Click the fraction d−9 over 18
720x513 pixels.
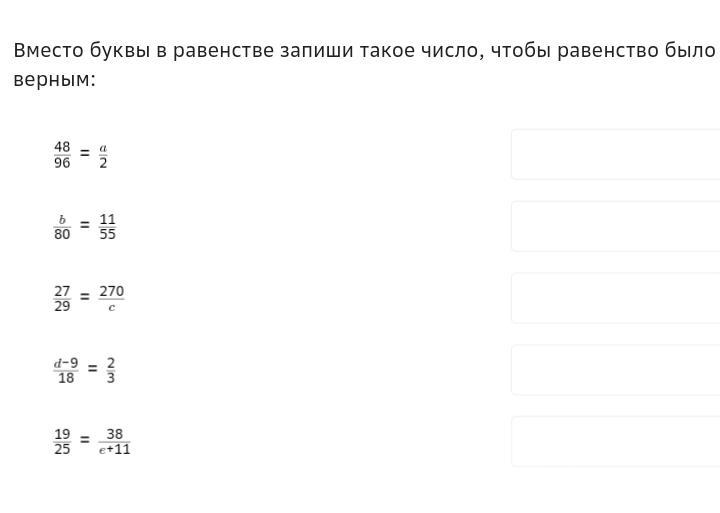tap(66, 370)
